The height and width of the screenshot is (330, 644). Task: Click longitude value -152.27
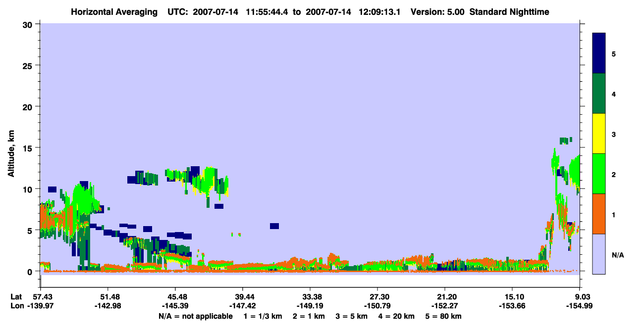pos(445,306)
